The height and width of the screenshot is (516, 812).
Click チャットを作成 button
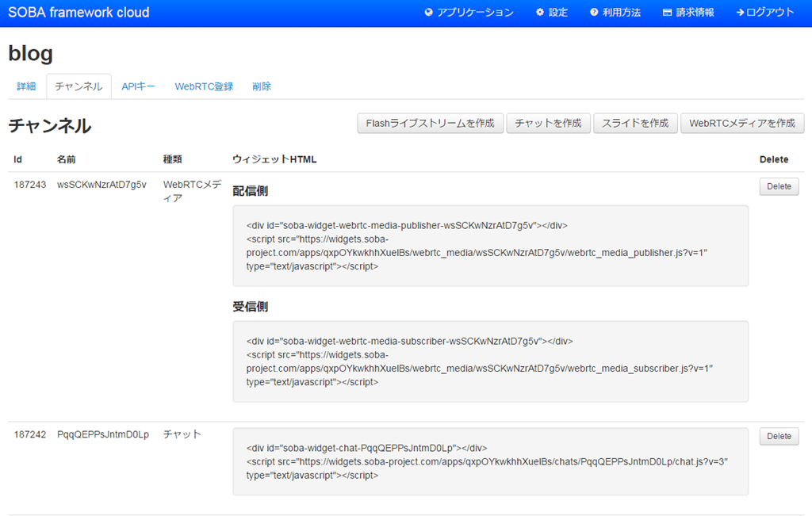coord(549,123)
